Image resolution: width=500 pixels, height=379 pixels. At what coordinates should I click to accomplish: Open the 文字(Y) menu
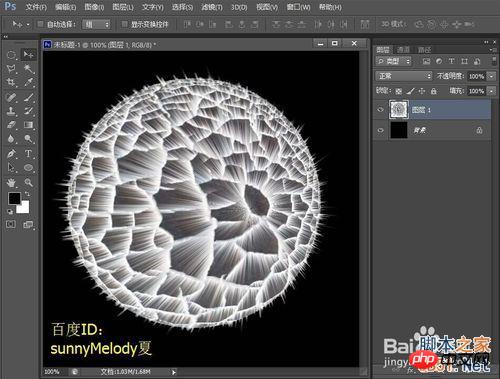[153, 7]
